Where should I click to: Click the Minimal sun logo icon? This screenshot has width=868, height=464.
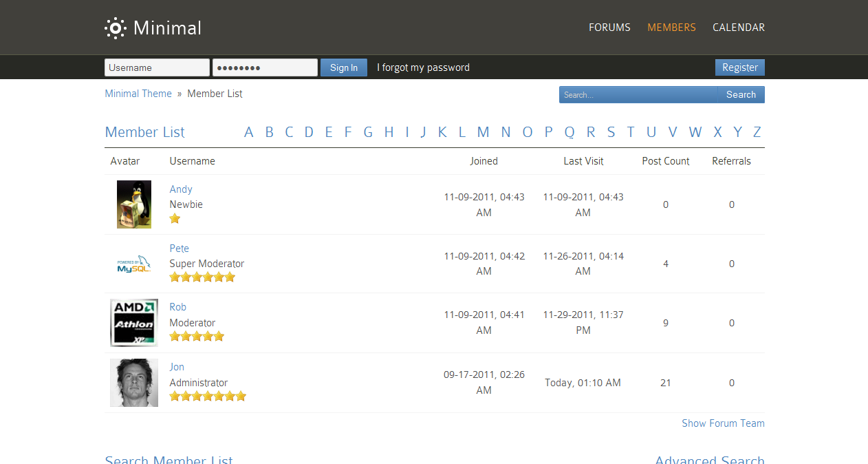[x=115, y=28]
